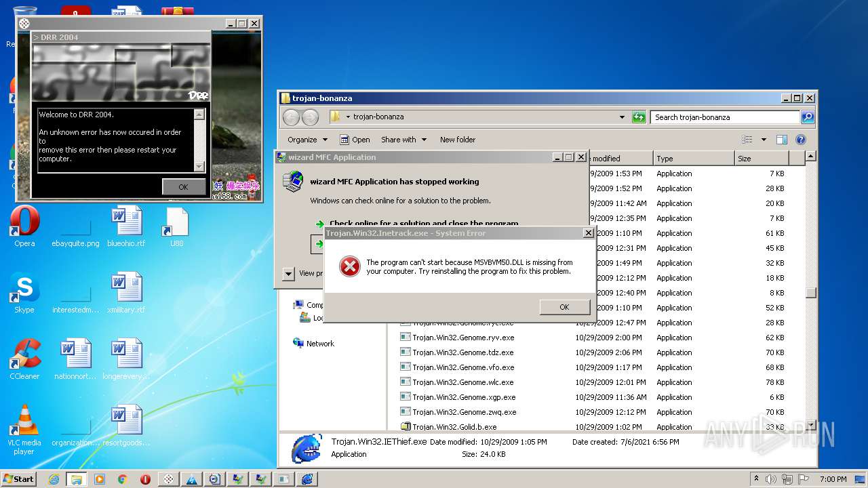Open the Organize menu
This screenshot has width=868, height=488.
[x=307, y=140]
